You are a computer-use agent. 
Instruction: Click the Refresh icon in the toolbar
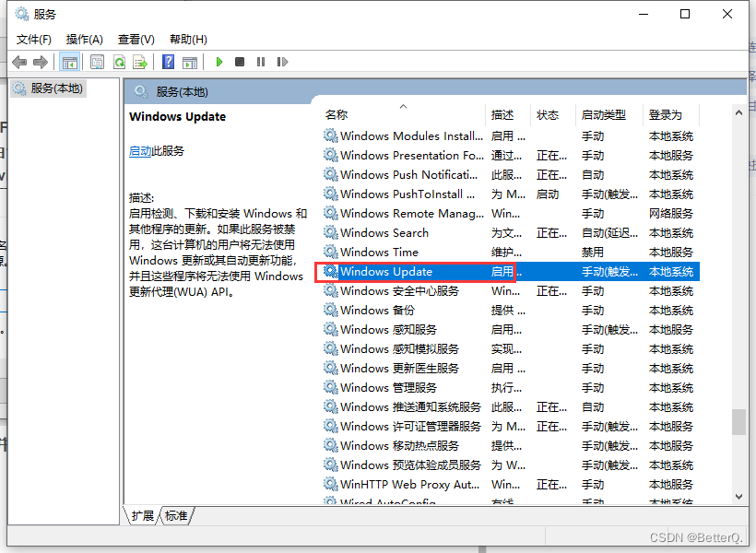click(x=121, y=62)
